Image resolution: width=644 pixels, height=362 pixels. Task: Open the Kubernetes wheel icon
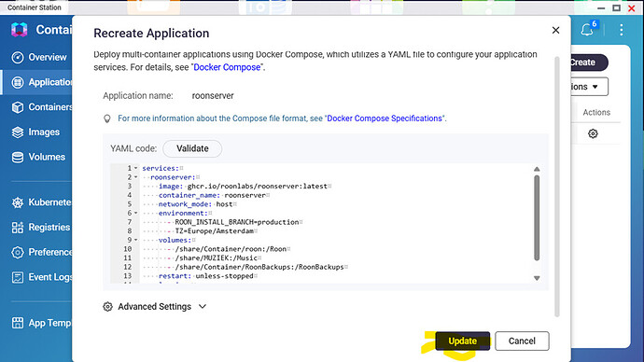point(17,202)
